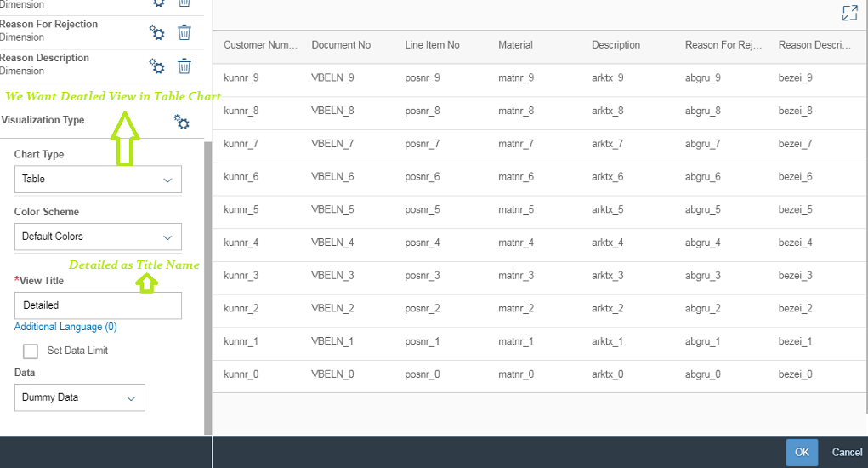Expand table preview to full screen
This screenshot has width=868, height=468.
click(850, 13)
